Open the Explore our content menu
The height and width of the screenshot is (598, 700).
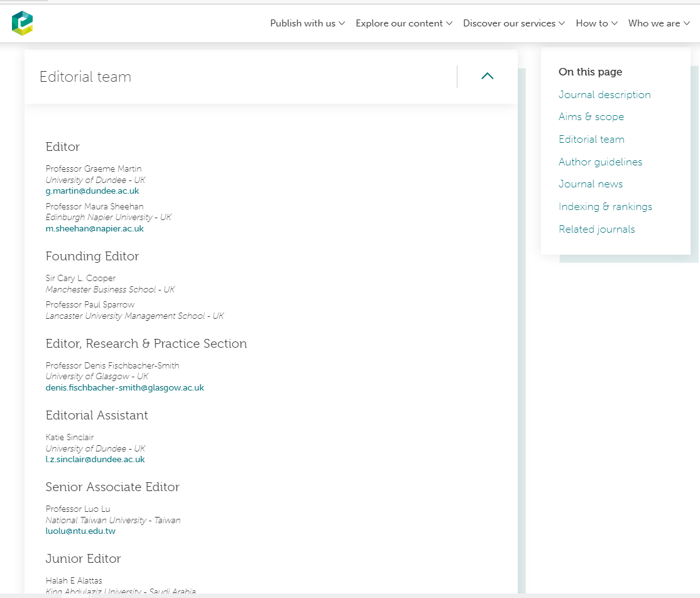[x=404, y=23]
